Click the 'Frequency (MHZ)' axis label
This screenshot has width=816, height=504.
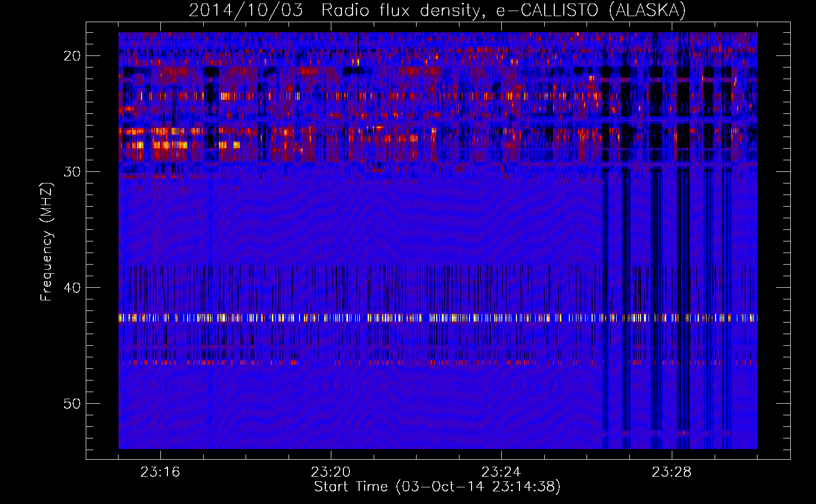tap(46, 242)
